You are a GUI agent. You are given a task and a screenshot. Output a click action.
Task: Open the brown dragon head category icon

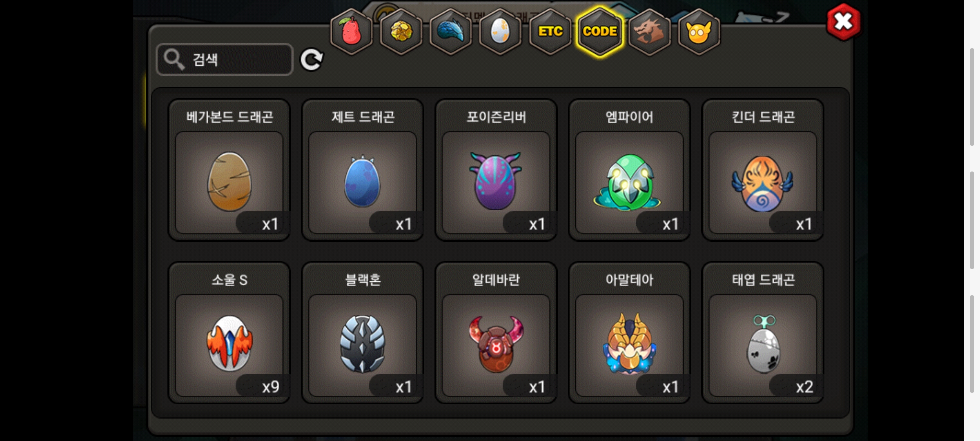(650, 31)
